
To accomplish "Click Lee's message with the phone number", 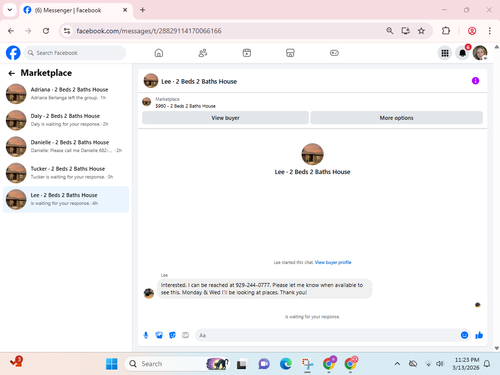I will click(264, 289).
